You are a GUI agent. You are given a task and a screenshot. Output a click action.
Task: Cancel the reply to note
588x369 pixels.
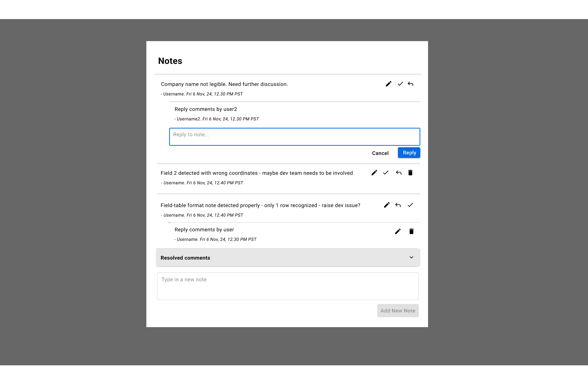pyautogui.click(x=380, y=153)
